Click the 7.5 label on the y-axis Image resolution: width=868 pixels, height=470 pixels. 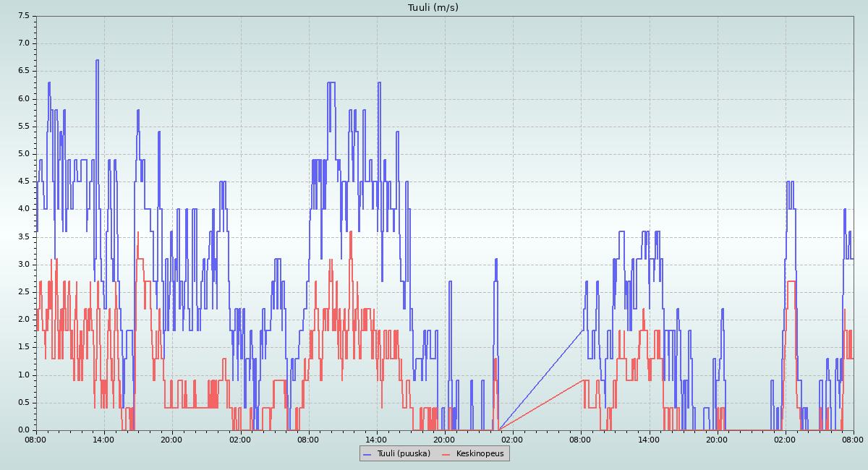(23, 16)
